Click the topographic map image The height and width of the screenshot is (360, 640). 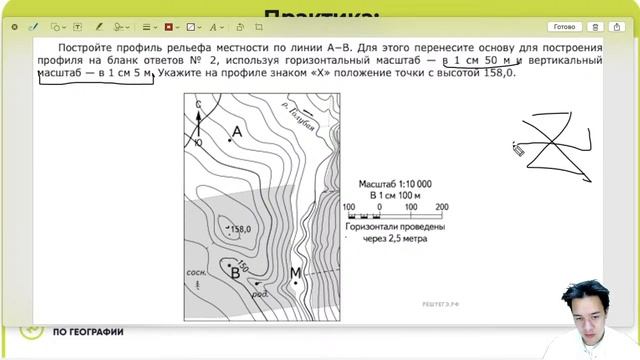click(262, 207)
